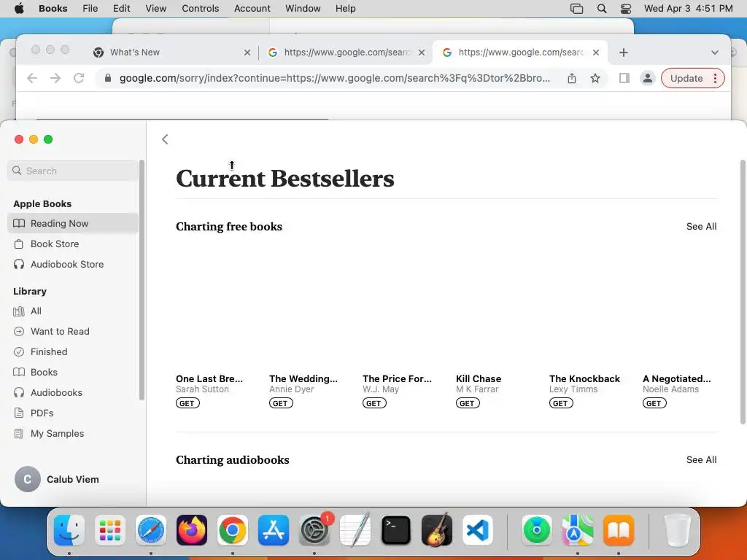
Task: Open Control Center in menu bar
Action: point(625,9)
